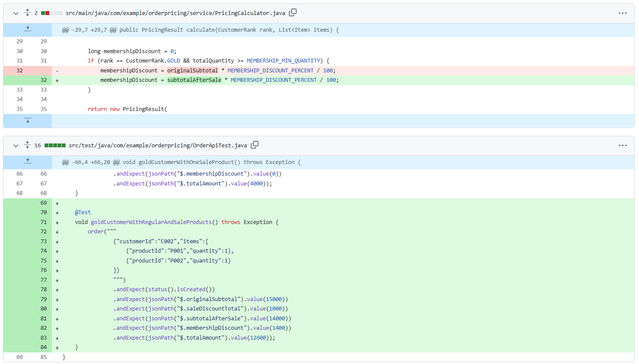The image size is (639, 364).
Task: Copy the OrderApiTest.java file path
Action: click(x=255, y=145)
